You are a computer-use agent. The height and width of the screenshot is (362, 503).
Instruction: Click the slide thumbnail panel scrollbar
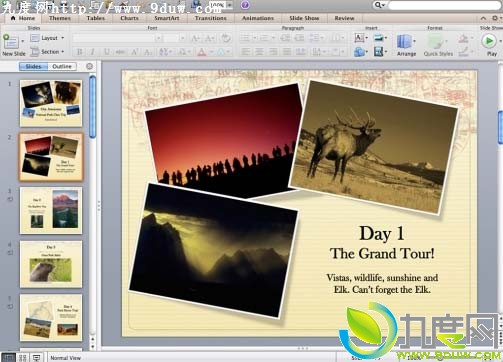pos(93,106)
